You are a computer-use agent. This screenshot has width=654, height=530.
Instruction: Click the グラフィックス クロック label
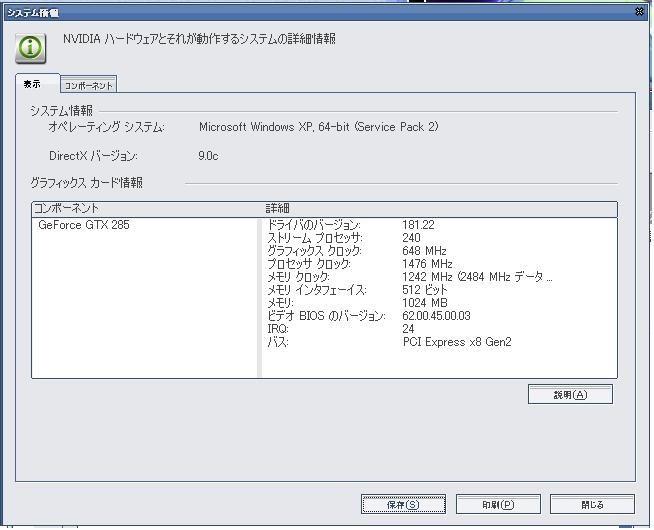[x=314, y=251]
